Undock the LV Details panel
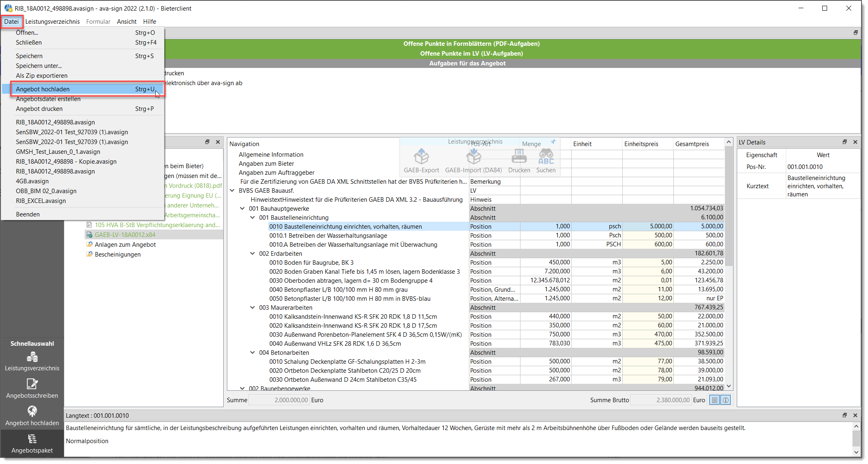Viewport: 868px width, 464px height. pos(845,142)
